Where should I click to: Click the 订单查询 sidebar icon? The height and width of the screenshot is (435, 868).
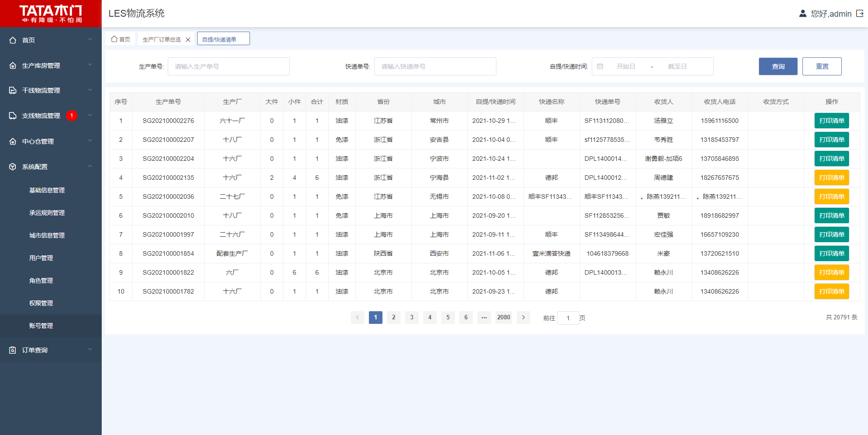pyautogui.click(x=13, y=350)
